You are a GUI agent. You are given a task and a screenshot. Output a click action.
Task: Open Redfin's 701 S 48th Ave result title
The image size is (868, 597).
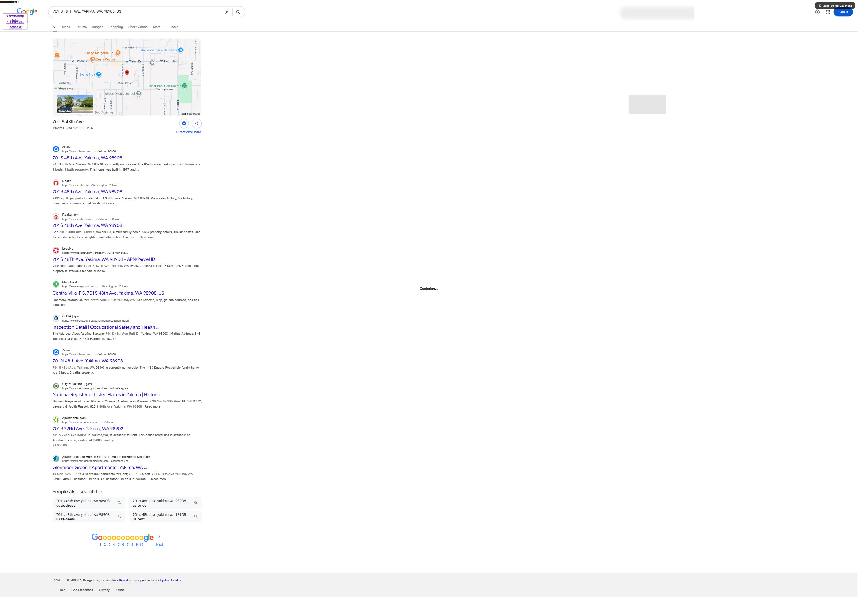[87, 192]
